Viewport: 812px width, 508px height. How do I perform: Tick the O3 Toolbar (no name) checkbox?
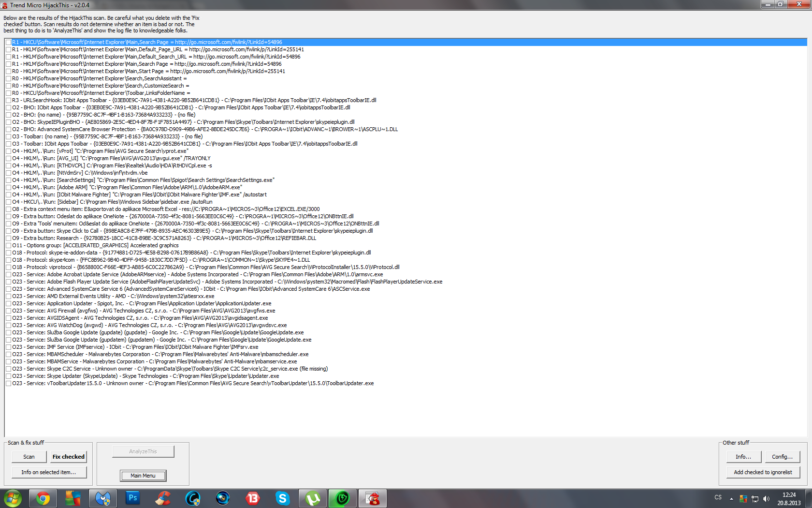pyautogui.click(x=9, y=137)
